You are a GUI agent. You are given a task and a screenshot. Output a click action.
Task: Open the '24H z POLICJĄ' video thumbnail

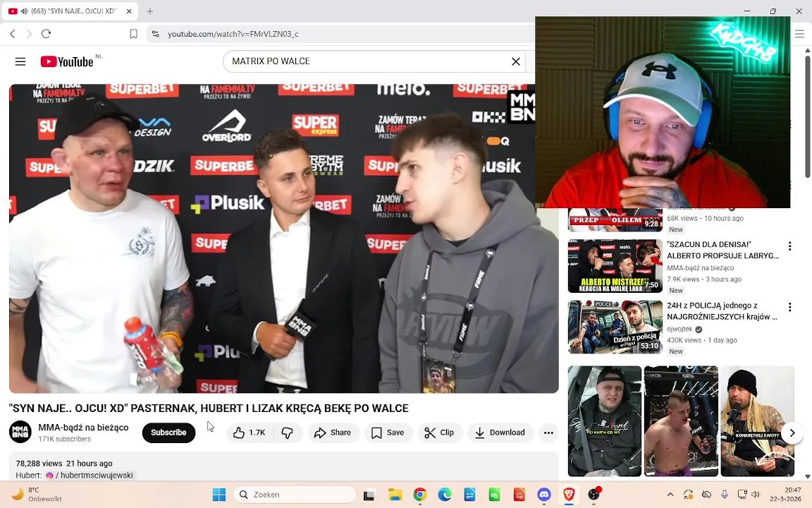615,327
